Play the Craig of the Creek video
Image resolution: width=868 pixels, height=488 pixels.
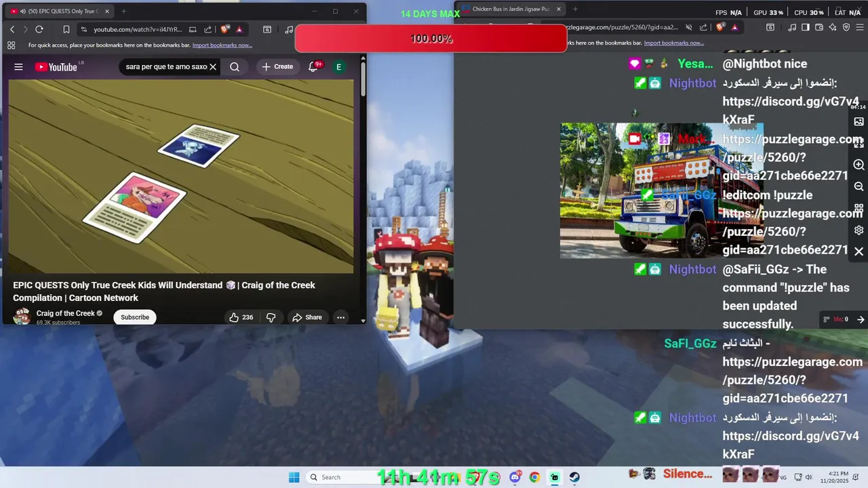(181, 176)
